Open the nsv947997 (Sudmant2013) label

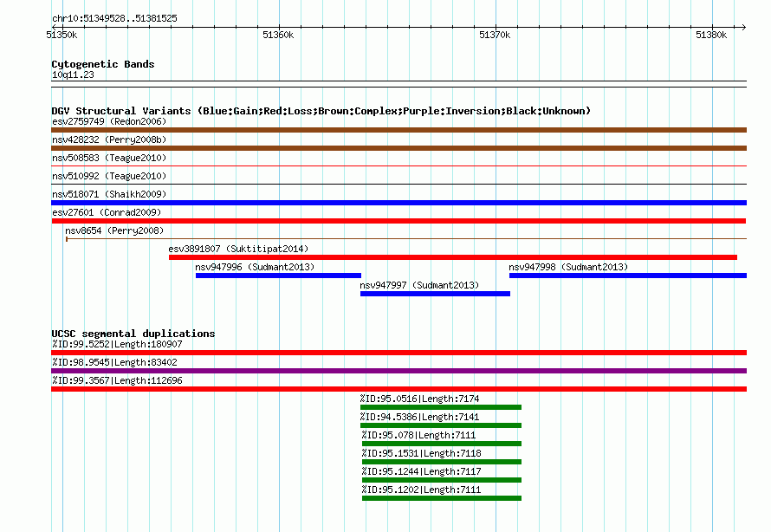click(x=419, y=285)
